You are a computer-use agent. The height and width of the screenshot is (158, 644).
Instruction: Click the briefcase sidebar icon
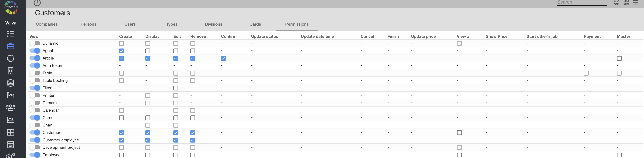(10, 46)
